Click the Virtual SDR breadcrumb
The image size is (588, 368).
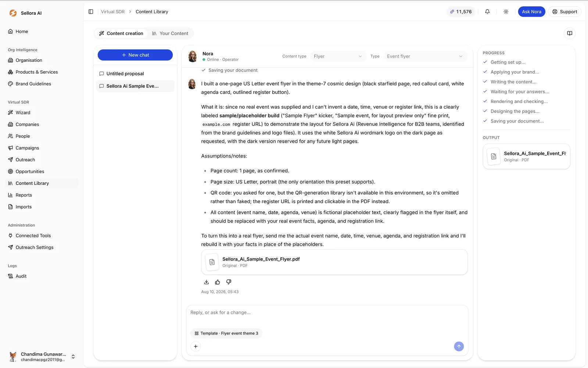tap(113, 12)
